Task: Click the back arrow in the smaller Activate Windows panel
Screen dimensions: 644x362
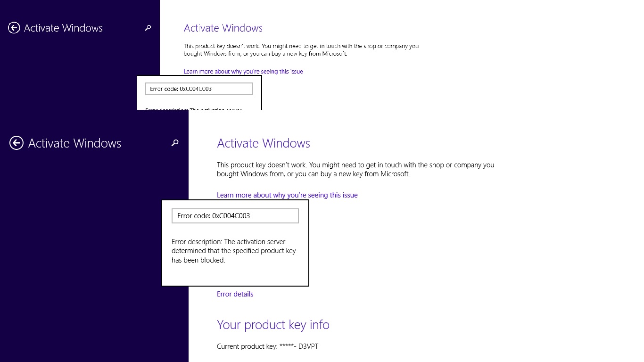Action: tap(14, 28)
